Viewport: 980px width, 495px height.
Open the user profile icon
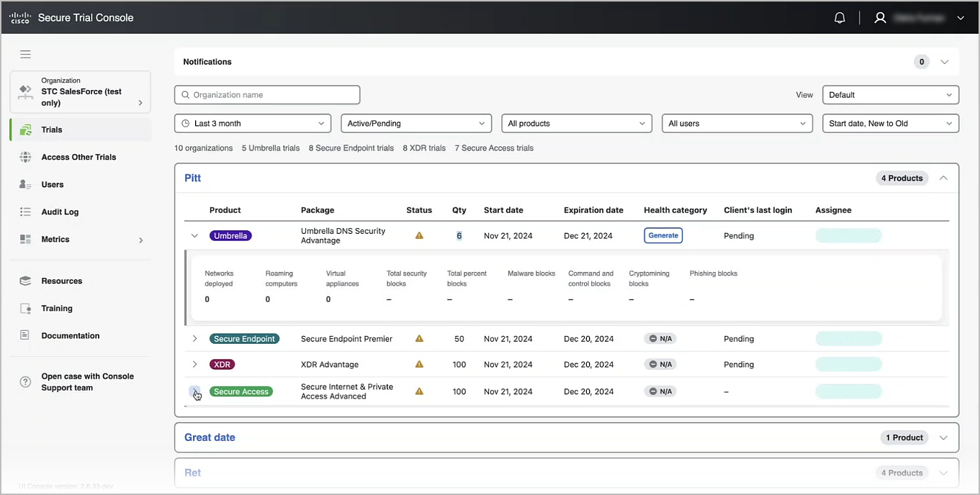click(x=880, y=18)
